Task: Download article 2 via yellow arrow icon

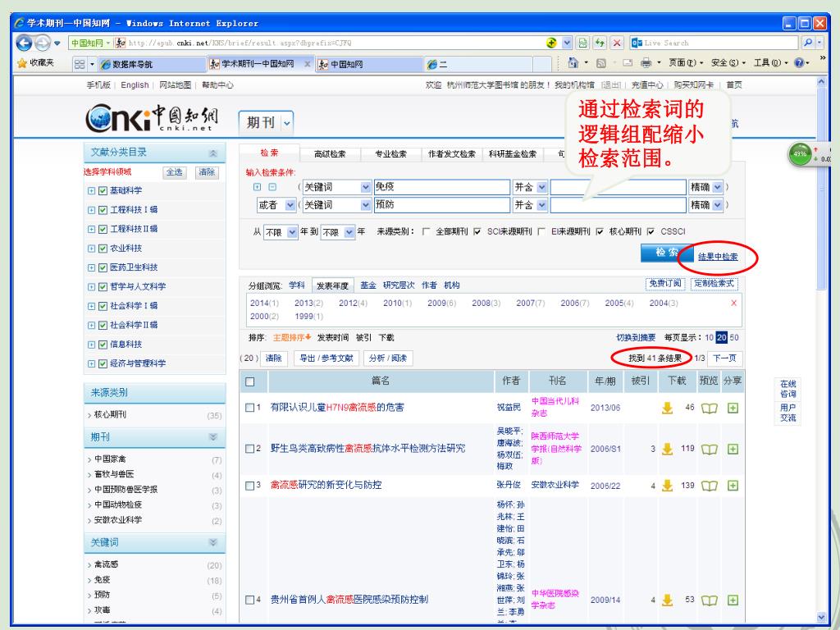Action: 667,449
